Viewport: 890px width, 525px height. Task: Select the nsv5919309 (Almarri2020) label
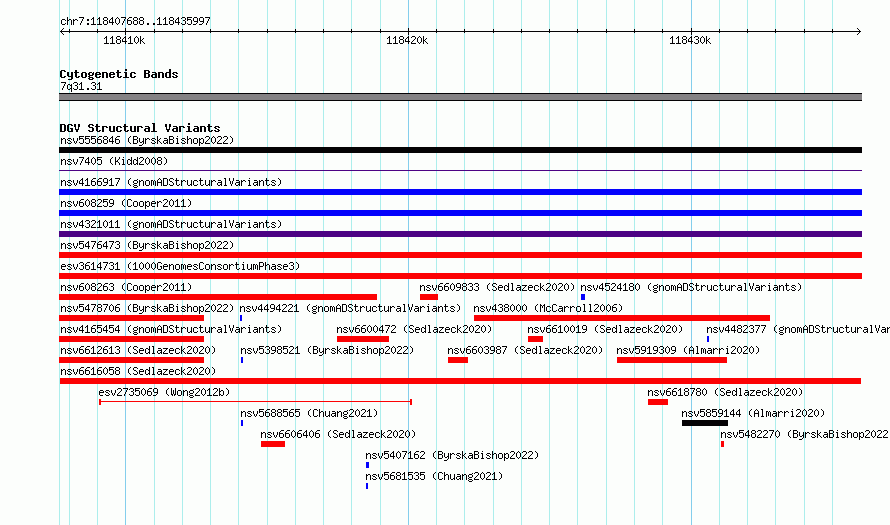click(688, 350)
